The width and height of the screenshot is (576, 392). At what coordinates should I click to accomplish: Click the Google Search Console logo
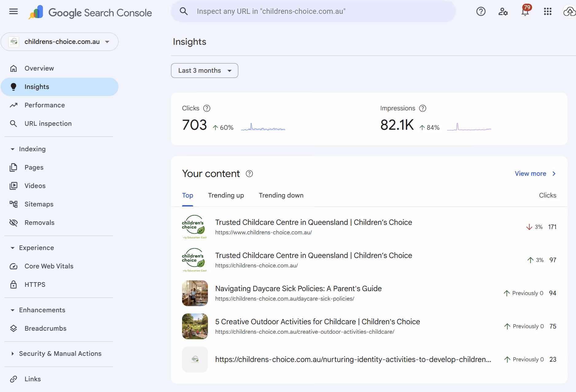90,13
